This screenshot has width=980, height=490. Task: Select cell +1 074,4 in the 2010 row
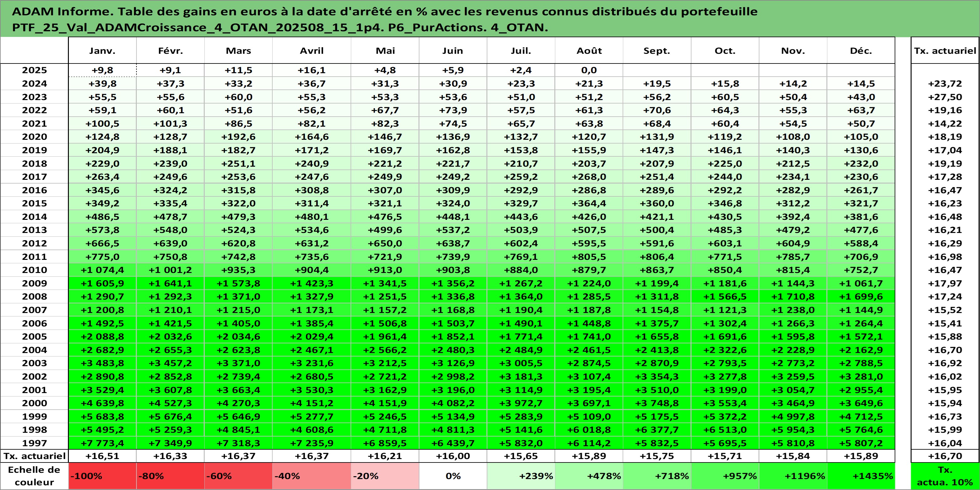(x=102, y=270)
